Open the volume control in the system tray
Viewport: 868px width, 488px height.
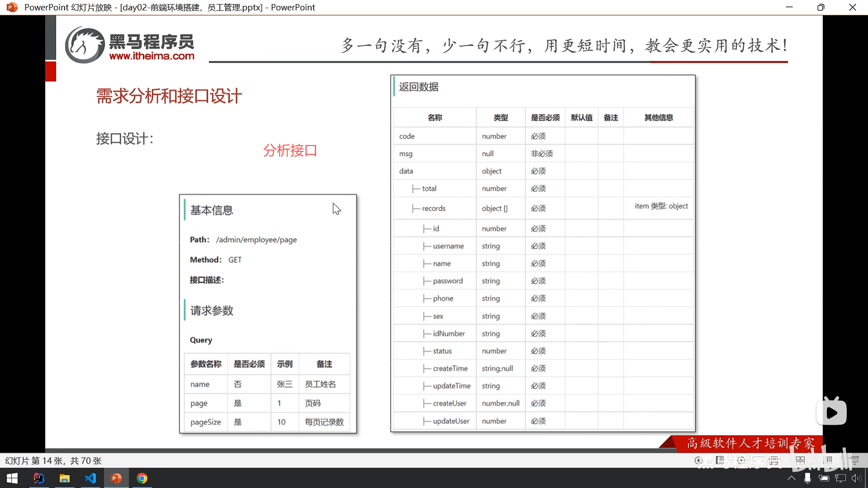tap(856, 478)
